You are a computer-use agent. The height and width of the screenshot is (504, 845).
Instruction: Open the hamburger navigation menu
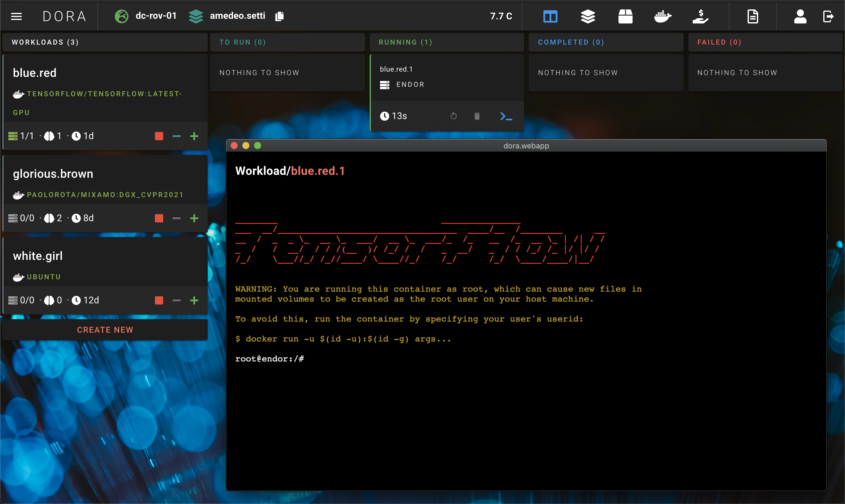click(x=16, y=16)
